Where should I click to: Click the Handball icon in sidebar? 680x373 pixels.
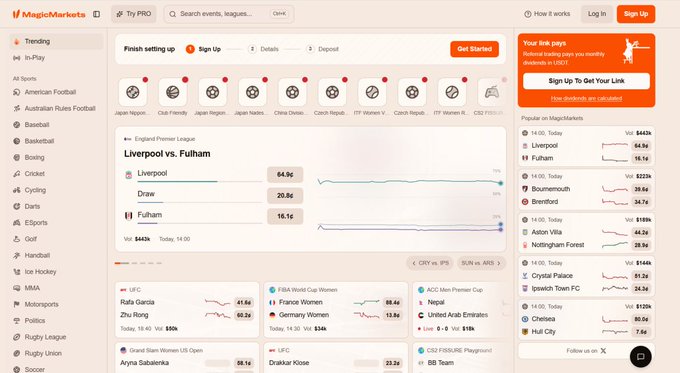[x=16, y=255]
